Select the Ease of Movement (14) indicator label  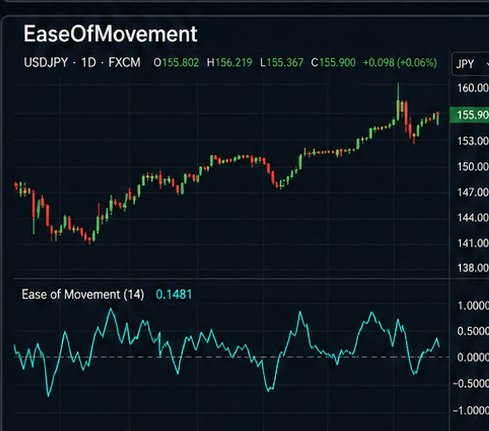(x=83, y=294)
